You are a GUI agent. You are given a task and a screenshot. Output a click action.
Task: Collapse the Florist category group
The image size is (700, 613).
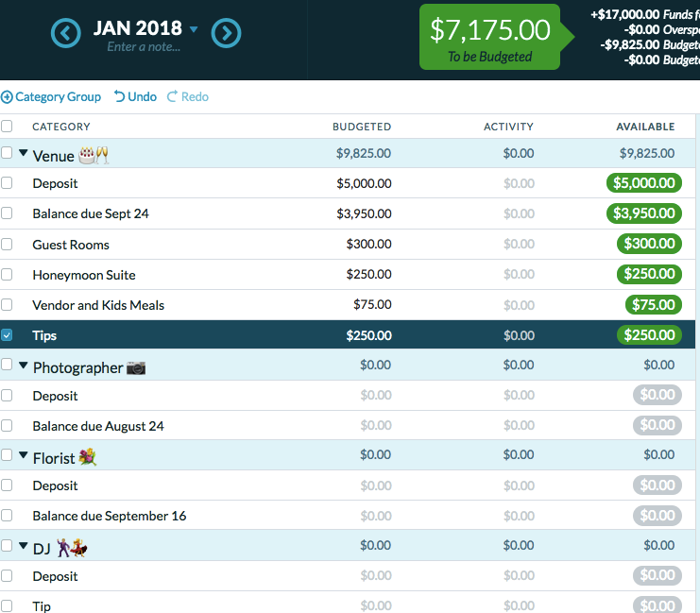coord(24,454)
